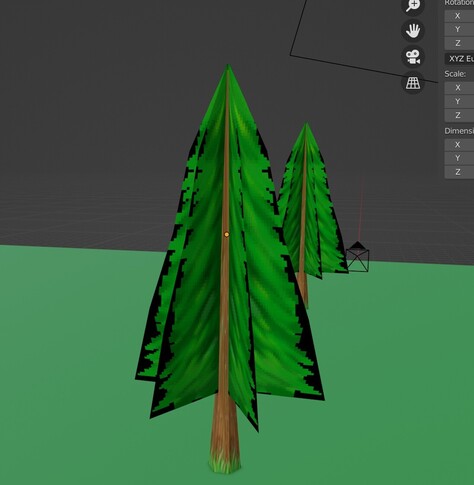Click the Rotation Z field
This screenshot has width=474, height=485.
459,43
